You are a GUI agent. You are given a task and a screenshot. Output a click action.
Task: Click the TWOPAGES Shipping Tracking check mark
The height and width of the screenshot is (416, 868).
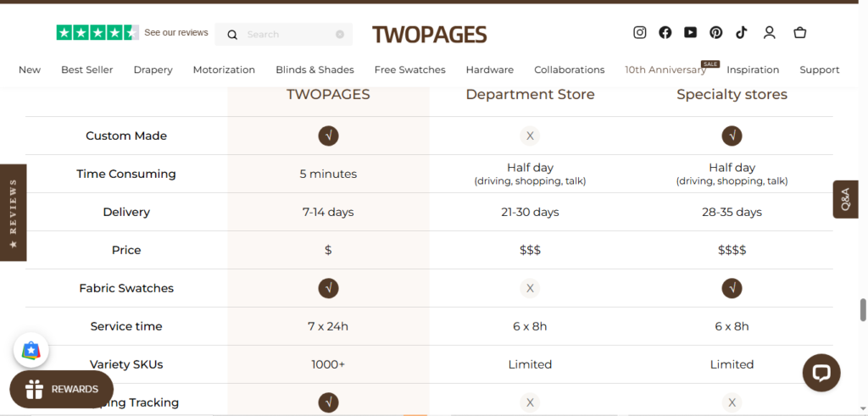click(x=328, y=402)
